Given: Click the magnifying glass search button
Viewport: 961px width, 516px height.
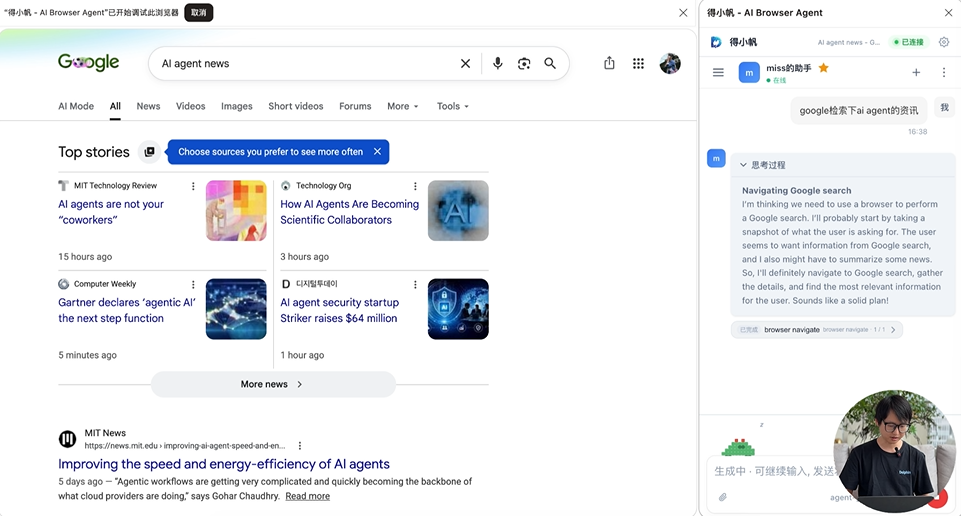Looking at the screenshot, I should coord(550,63).
